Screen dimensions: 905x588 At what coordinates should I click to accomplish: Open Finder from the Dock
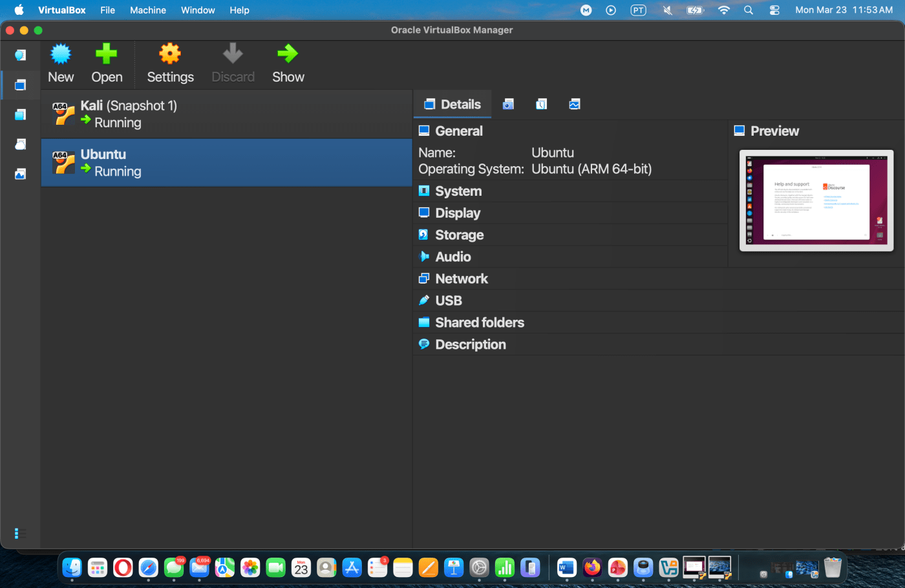coord(72,568)
